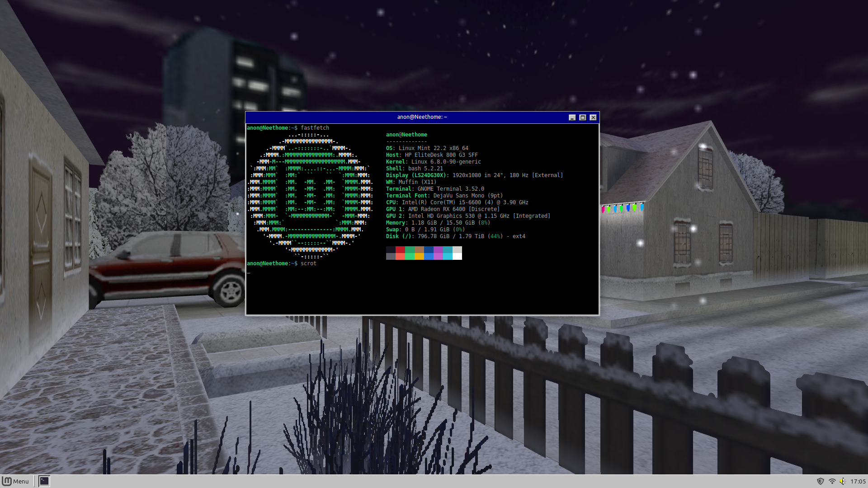
Task: Click the bright red palette block
Action: click(400, 256)
